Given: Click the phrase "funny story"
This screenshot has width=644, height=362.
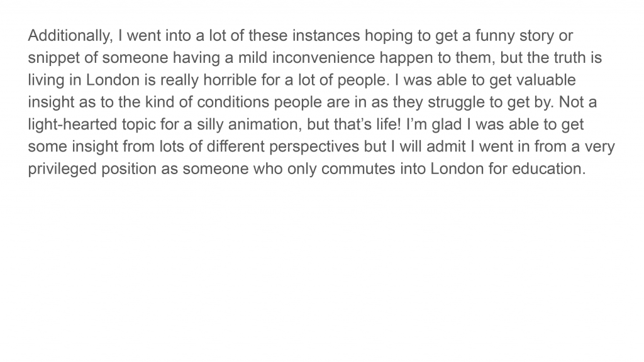Looking at the screenshot, I should tap(514, 36).
